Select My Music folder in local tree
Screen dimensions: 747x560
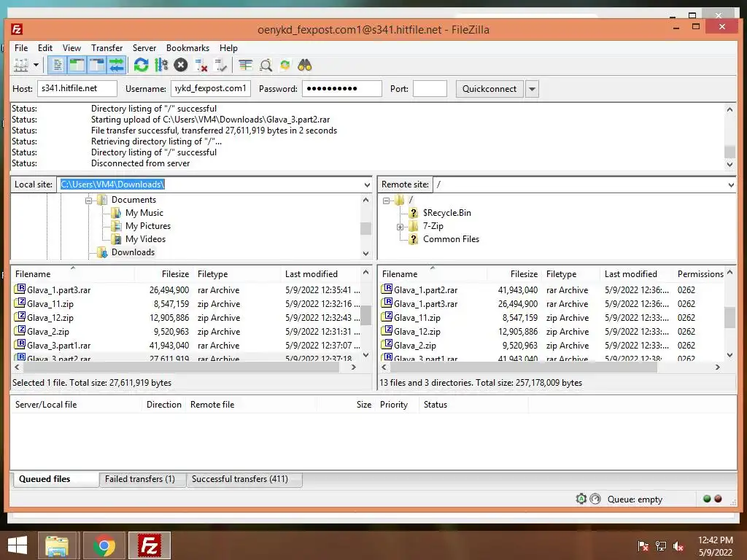pyautogui.click(x=144, y=213)
